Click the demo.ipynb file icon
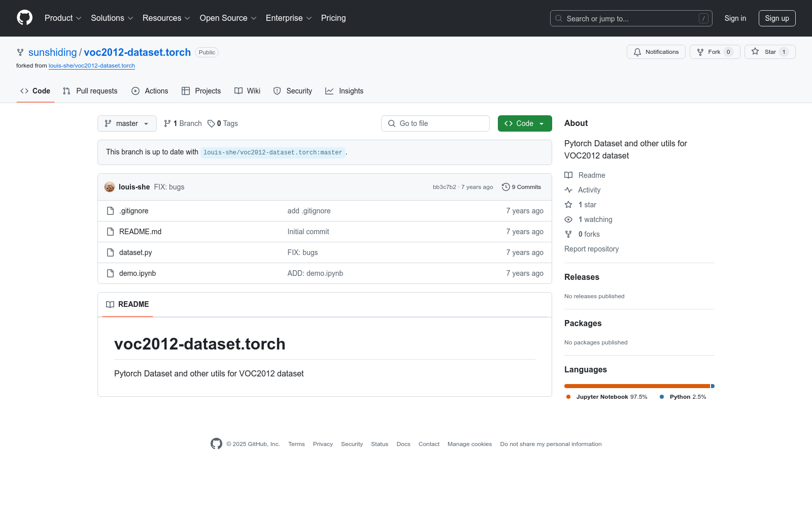The width and height of the screenshot is (812, 508). [x=110, y=273]
